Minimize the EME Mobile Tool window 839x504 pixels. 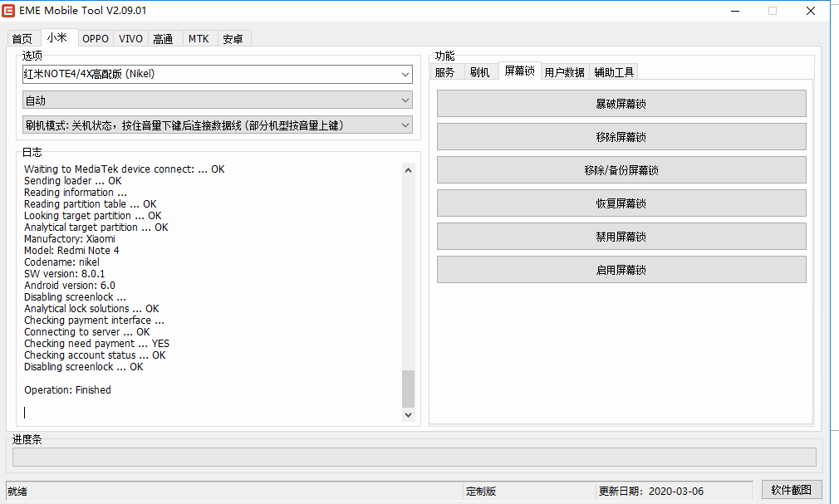click(735, 11)
